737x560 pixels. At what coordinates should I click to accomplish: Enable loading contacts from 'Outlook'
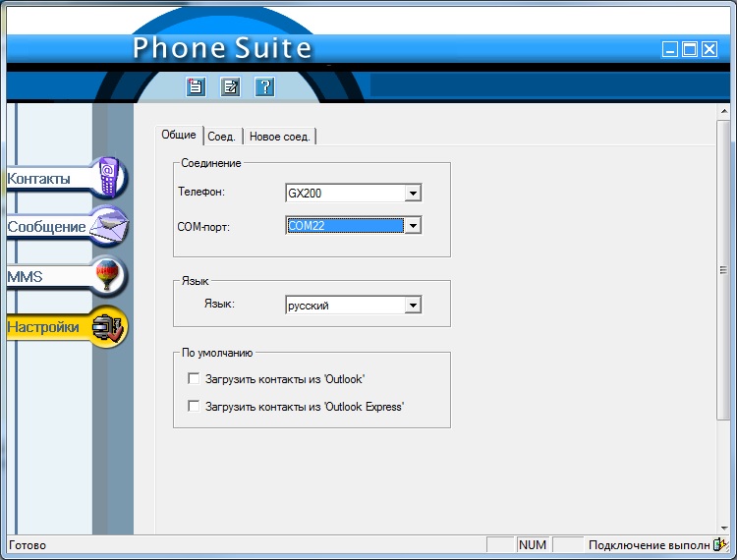(194, 378)
